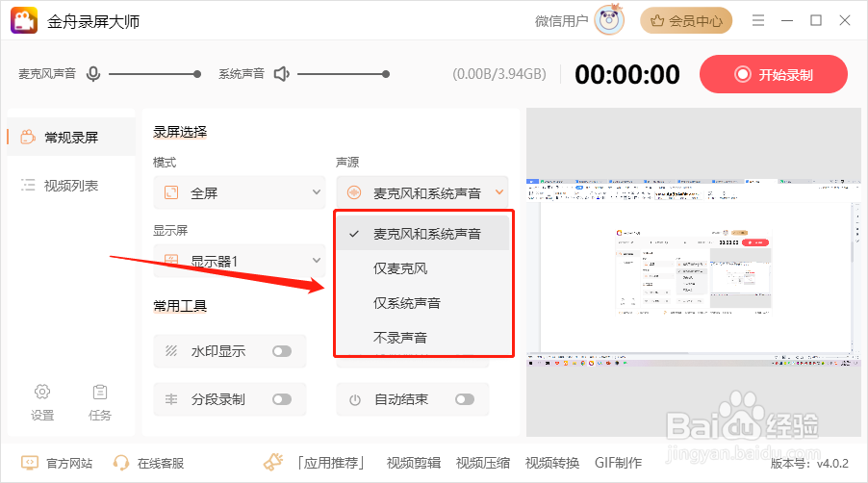
Task: Open 视频剪辑 recommended app
Action: [x=414, y=463]
